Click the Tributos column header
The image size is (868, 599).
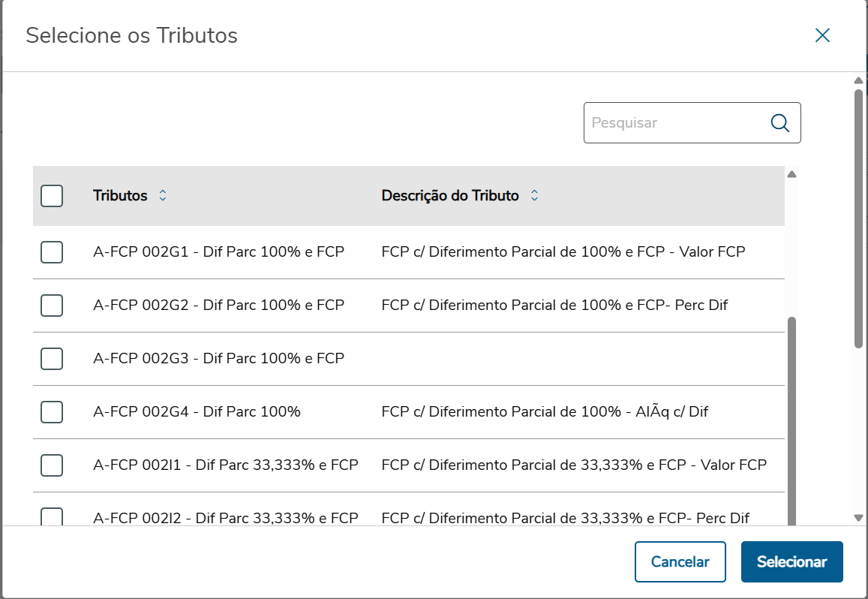click(120, 196)
